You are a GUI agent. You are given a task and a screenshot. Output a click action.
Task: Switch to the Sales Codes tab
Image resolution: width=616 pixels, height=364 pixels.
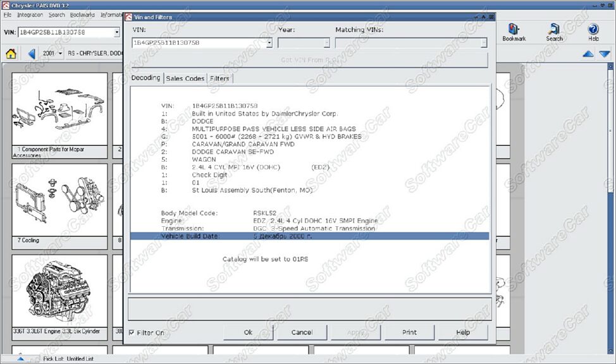pyautogui.click(x=185, y=78)
